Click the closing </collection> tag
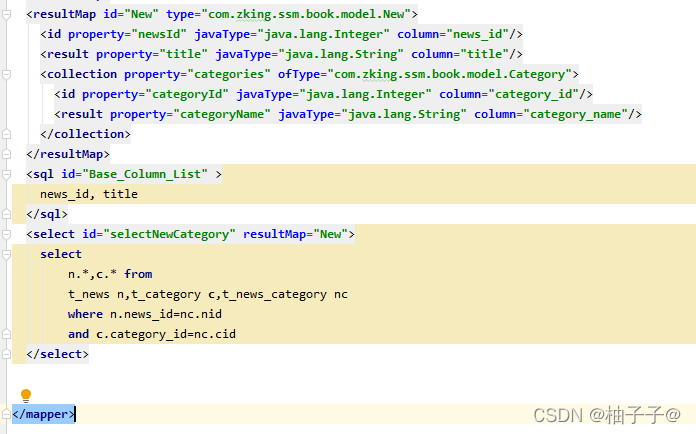696x434 pixels. (85, 134)
